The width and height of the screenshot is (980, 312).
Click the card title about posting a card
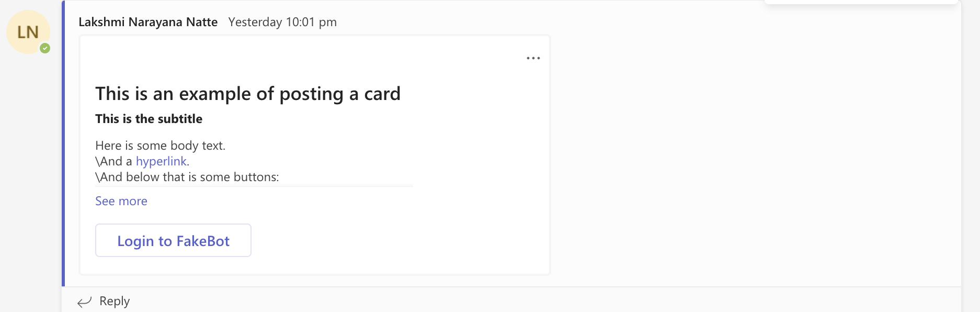(248, 94)
